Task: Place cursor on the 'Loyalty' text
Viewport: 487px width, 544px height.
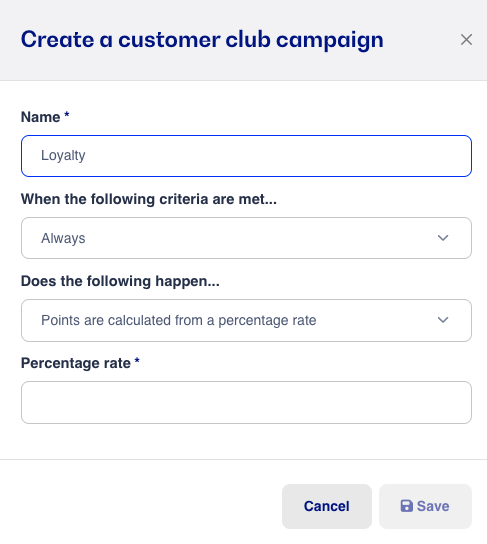Action: [63, 155]
